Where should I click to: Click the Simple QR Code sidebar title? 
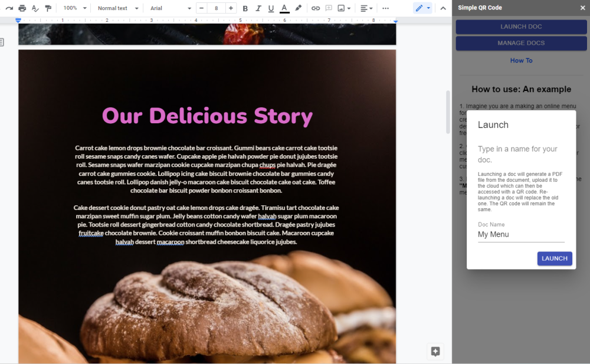pyautogui.click(x=480, y=8)
